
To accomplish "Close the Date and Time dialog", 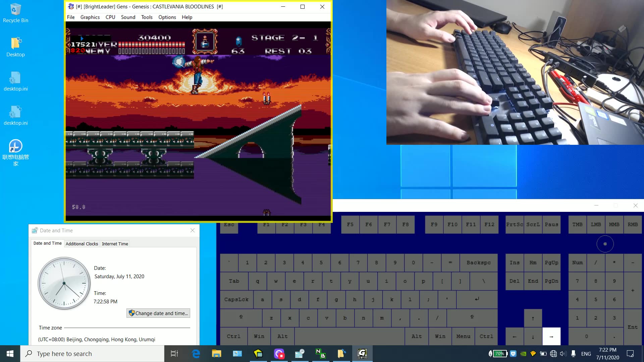I will pyautogui.click(x=193, y=230).
